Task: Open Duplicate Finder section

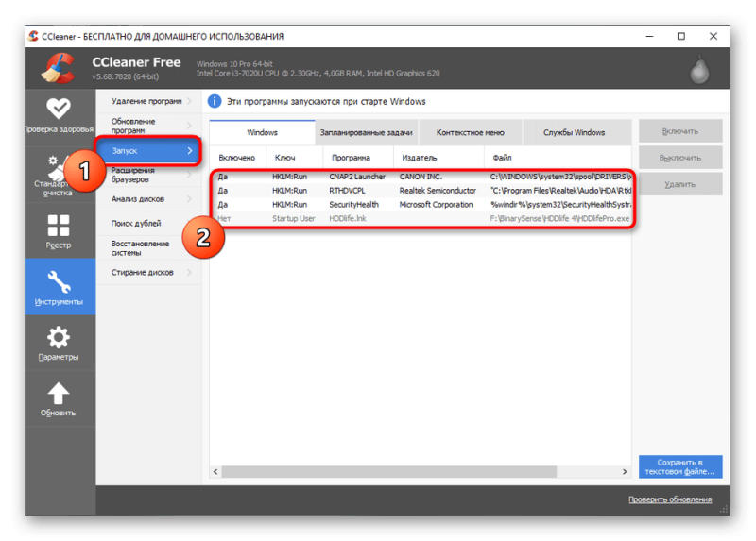Action: (x=149, y=224)
